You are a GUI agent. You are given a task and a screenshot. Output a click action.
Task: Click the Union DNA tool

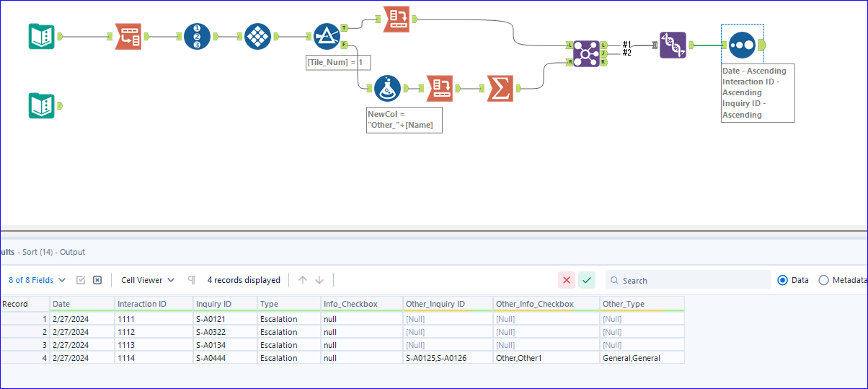click(673, 45)
